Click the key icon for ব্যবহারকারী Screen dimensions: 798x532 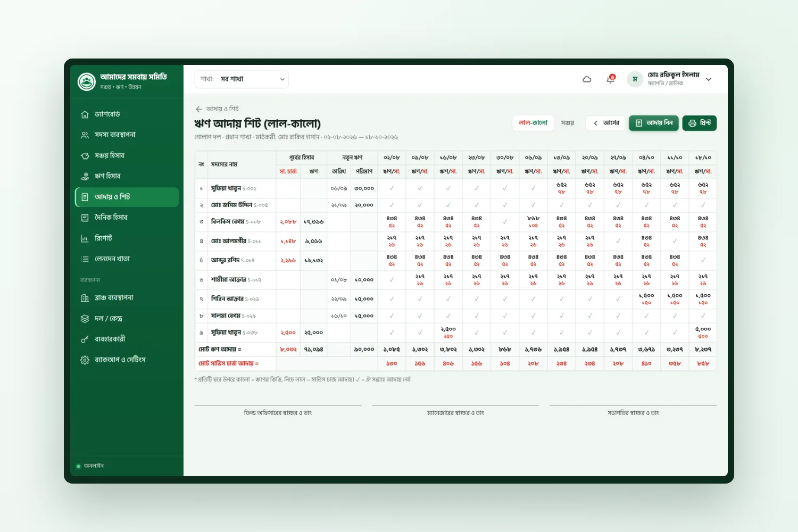pos(85,339)
